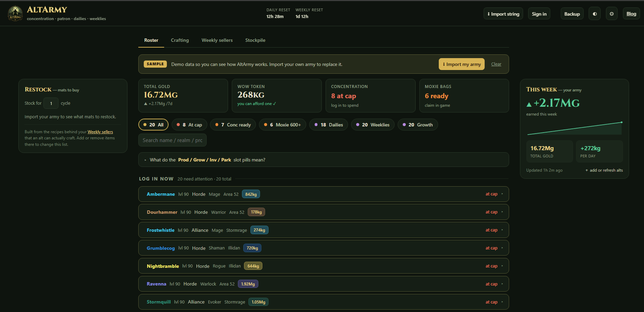Viewport: 644px width, 312px height.
Task: Click Dourhammer's 178kg gold badge
Action: coord(256,212)
